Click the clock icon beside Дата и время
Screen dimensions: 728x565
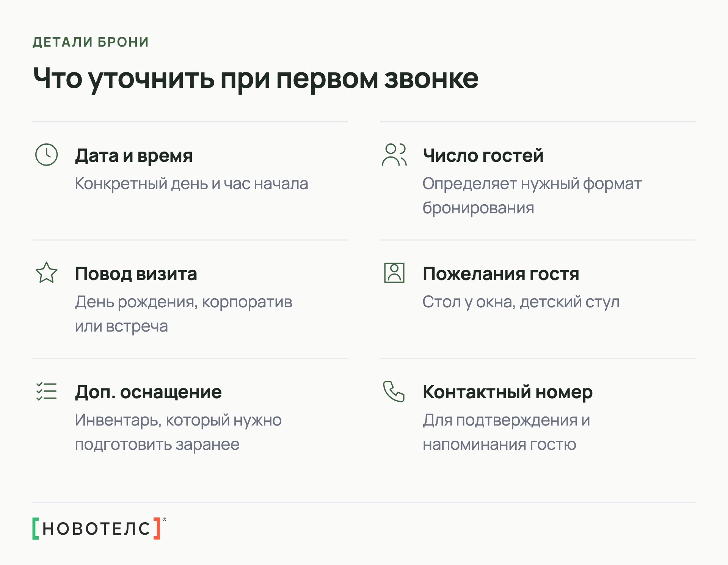pyautogui.click(x=46, y=155)
